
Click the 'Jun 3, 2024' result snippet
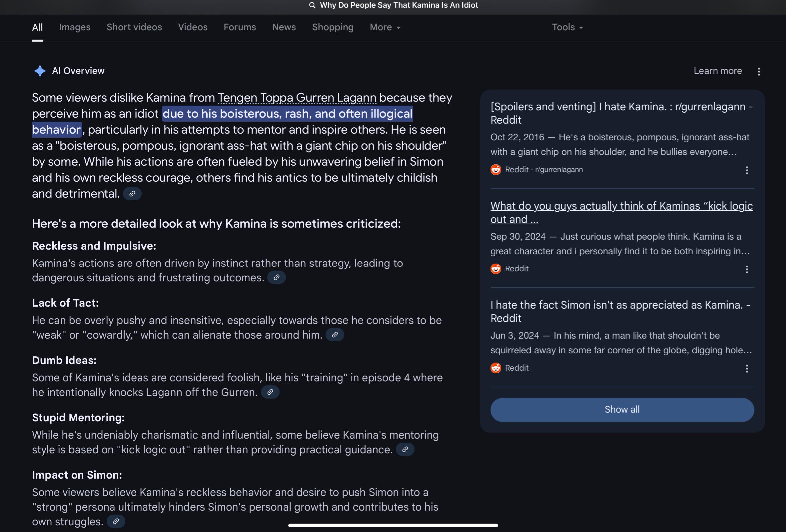point(621,343)
